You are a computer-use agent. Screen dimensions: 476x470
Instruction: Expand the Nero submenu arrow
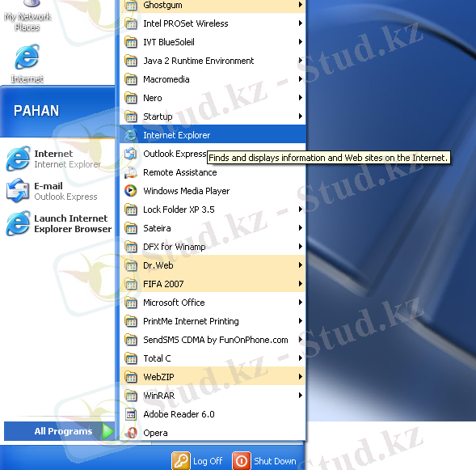pos(301,98)
